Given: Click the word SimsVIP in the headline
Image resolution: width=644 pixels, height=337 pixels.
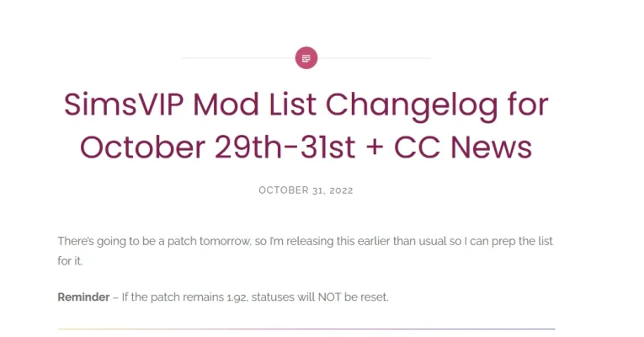Looking at the screenshot, I should pyautogui.click(x=123, y=104).
